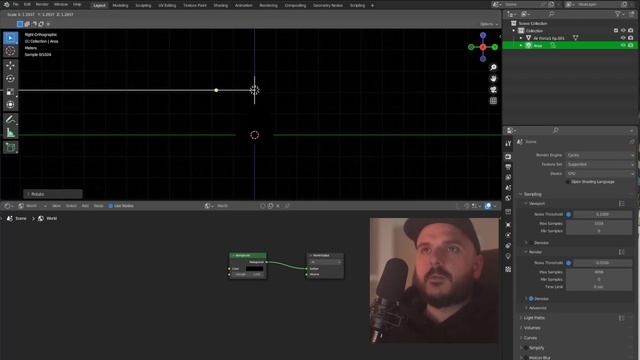This screenshot has height=360, width=640.
Task: Select the Move tool
Action: (11, 65)
